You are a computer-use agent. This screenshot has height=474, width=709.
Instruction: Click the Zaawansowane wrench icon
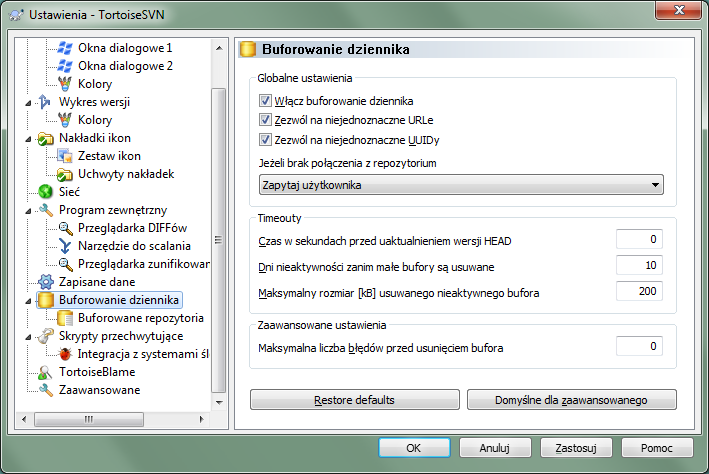click(45, 390)
